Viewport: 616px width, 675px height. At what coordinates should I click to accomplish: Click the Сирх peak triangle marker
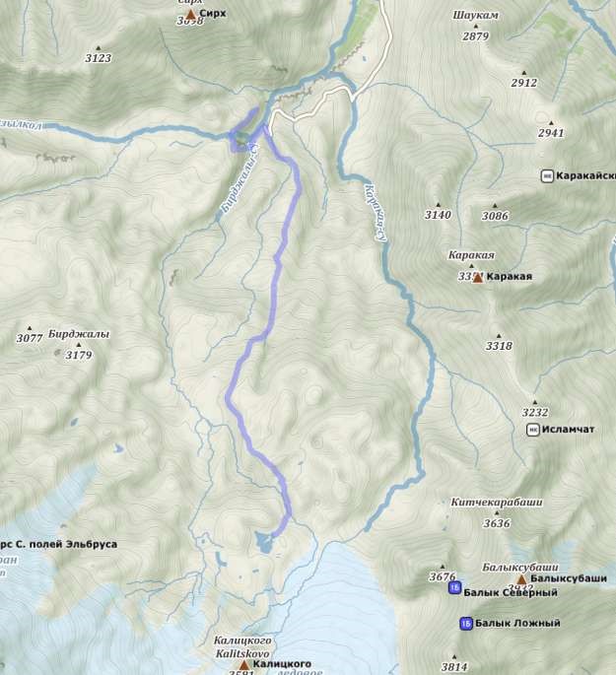click(x=190, y=15)
